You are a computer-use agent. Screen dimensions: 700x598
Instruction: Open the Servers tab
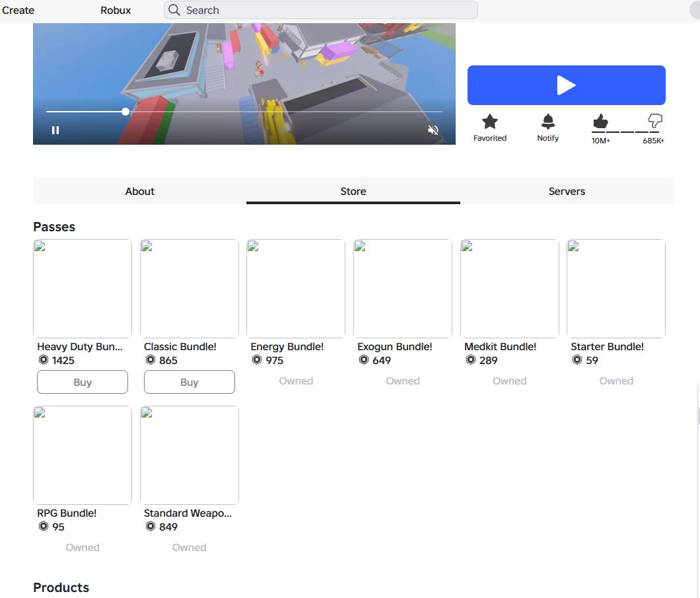pyautogui.click(x=567, y=191)
